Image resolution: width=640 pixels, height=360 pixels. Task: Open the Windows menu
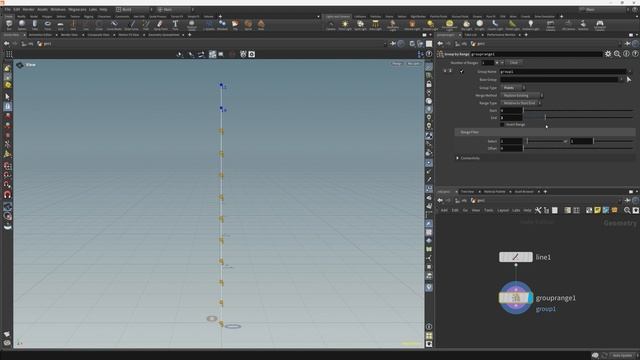[58, 9]
